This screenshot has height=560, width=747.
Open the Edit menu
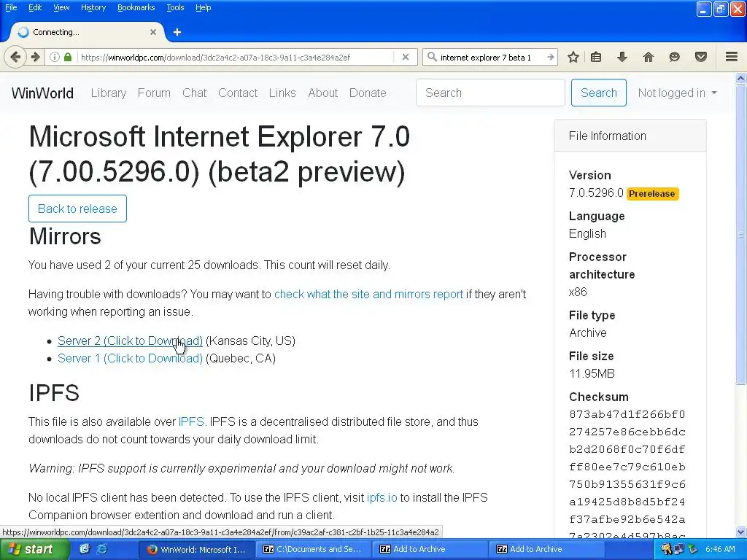(x=35, y=7)
